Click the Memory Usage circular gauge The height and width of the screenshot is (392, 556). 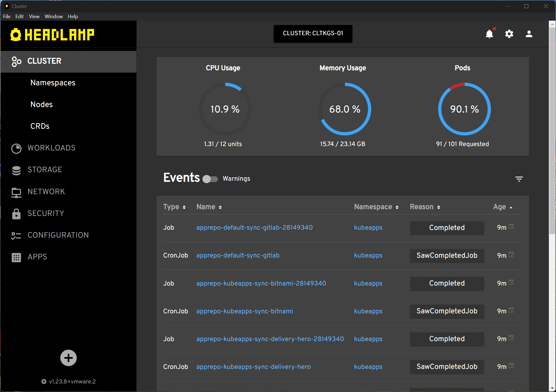[x=345, y=109]
